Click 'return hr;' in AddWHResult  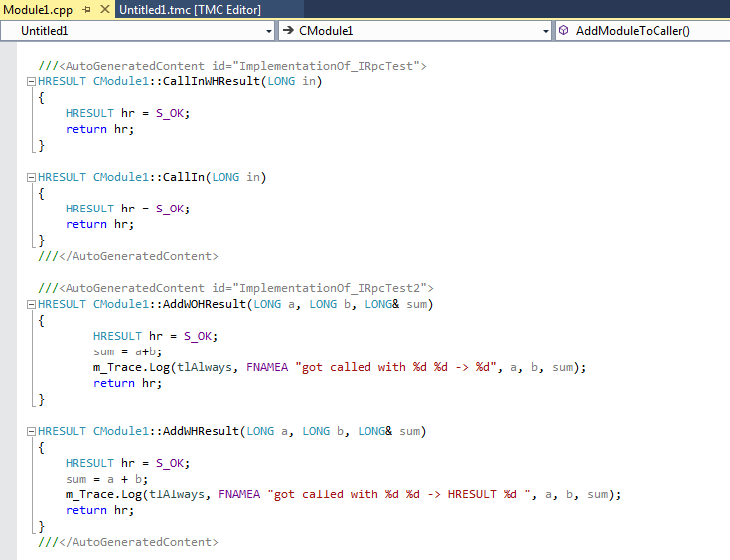click(99, 510)
